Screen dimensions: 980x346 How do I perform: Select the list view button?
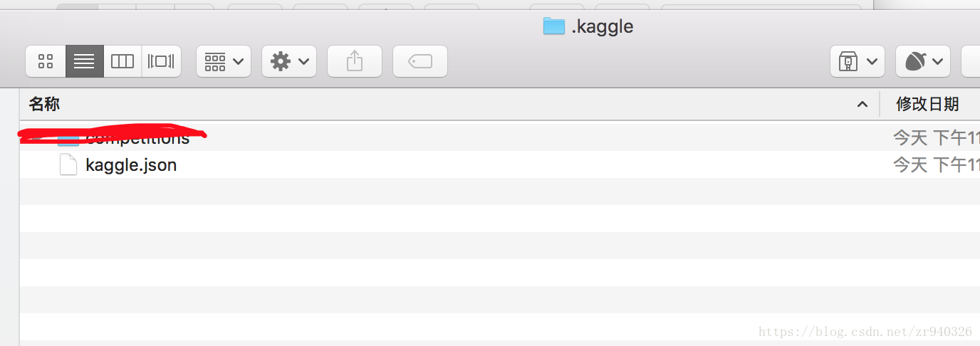click(x=84, y=61)
